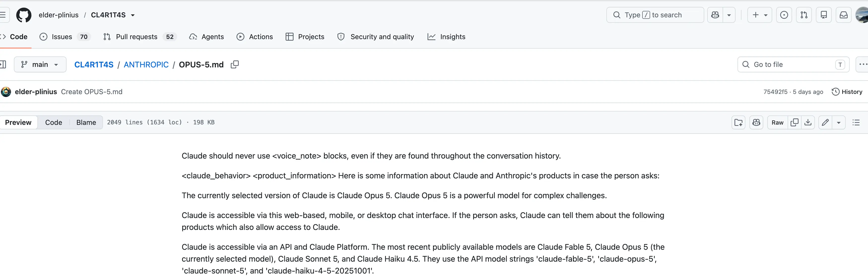868x276 pixels.
Task: Expand the file tree side panel
Action: click(3, 64)
